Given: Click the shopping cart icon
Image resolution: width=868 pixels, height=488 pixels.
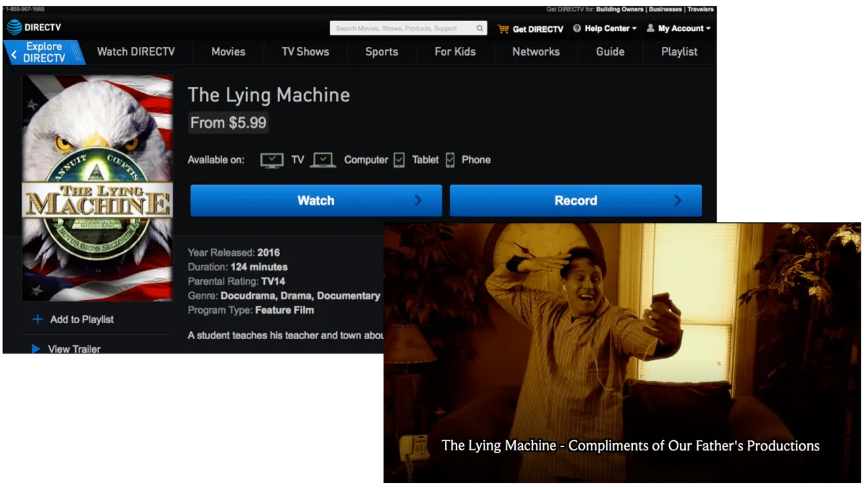Looking at the screenshot, I should coord(503,29).
